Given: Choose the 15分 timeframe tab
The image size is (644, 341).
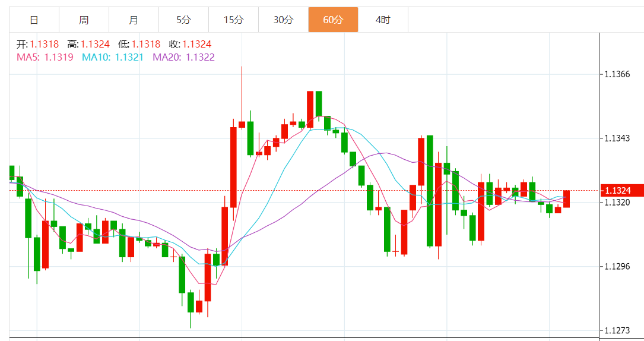Looking at the screenshot, I should pos(233,20).
